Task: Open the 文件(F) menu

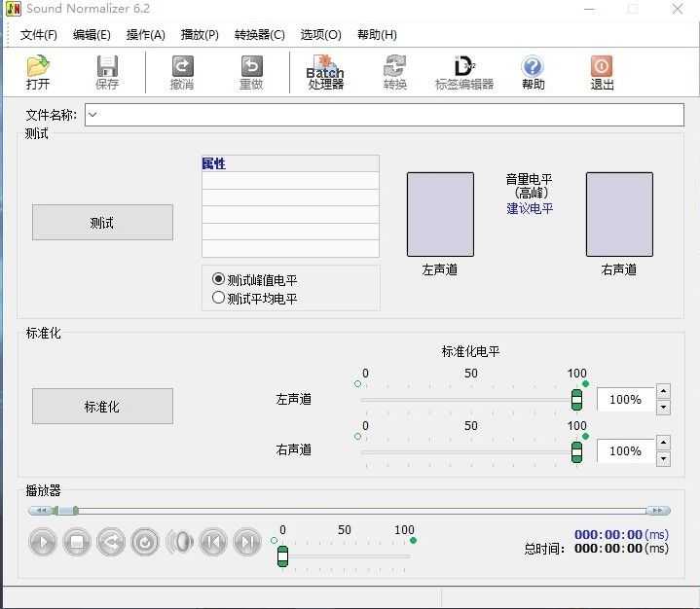Action: click(38, 35)
